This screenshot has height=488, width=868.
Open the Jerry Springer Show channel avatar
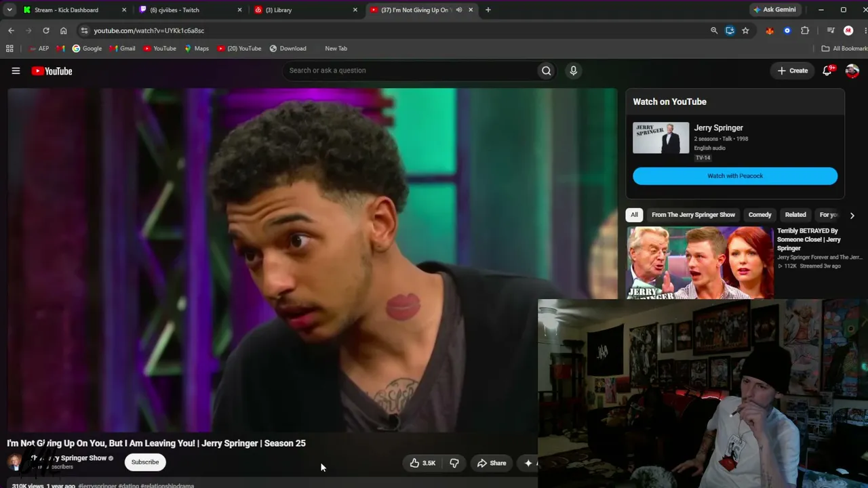pyautogui.click(x=14, y=462)
